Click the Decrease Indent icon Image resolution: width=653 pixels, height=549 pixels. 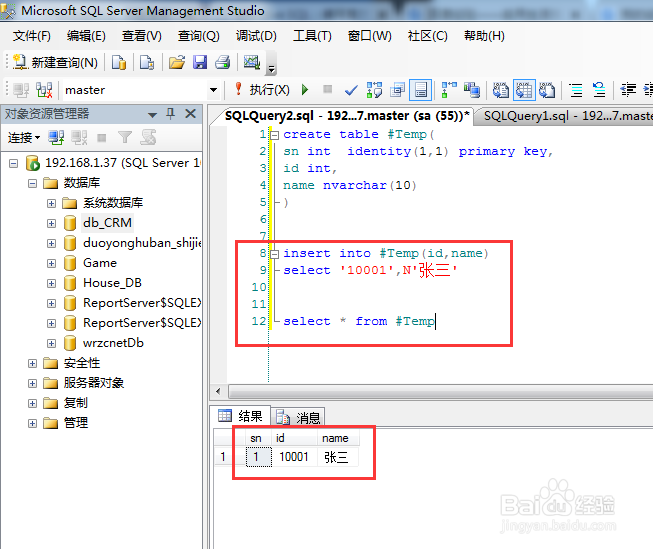click(628, 90)
